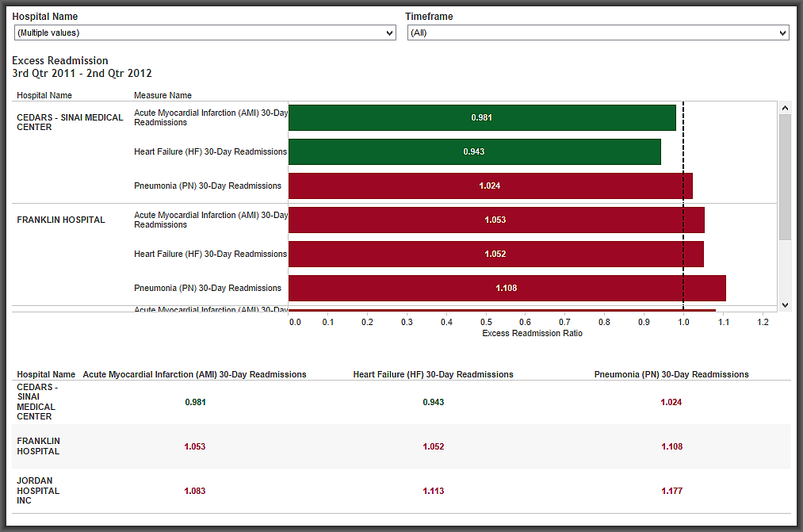Viewport: 803px width, 532px height.
Task: Click CEDARS - SINAI MEDICAL CENTER chart row header
Action: (x=71, y=122)
